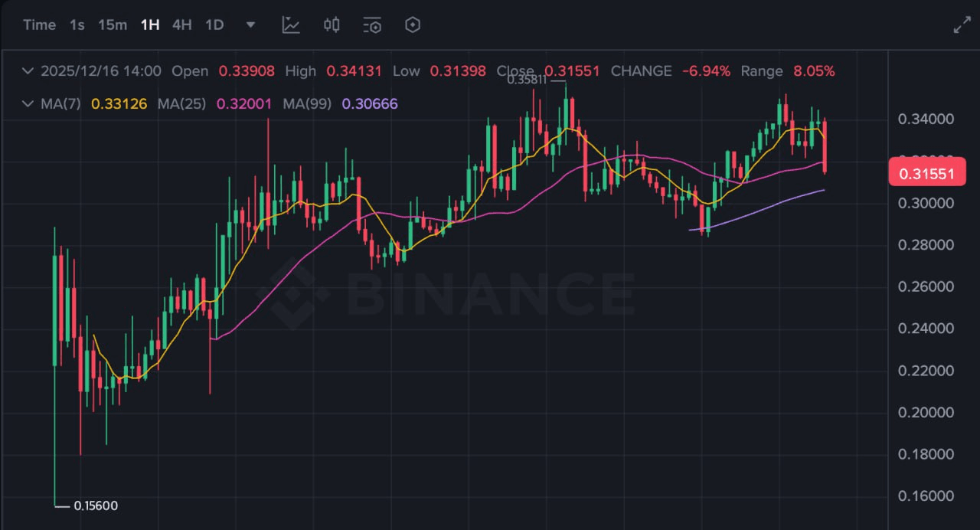This screenshot has height=530, width=980.
Task: Click the MA(25) value 0.32001
Action: pyautogui.click(x=243, y=103)
